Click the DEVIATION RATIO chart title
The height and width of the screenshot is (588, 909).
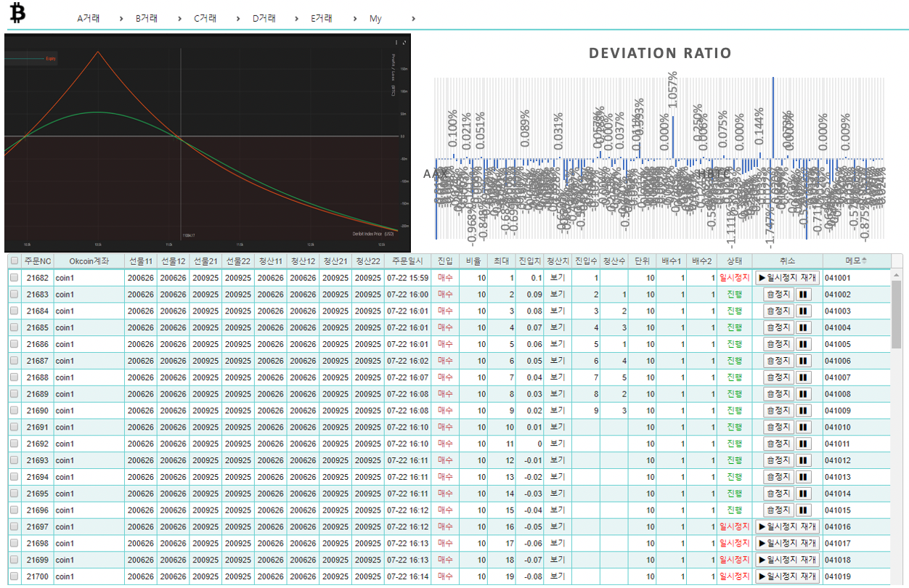(x=660, y=53)
